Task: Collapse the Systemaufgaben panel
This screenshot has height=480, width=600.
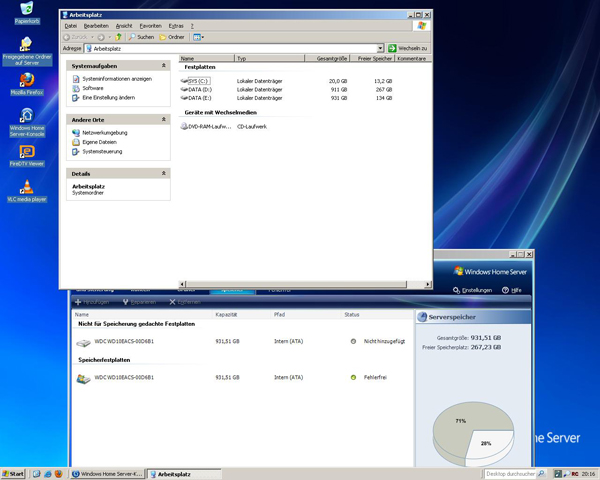Action: [x=163, y=65]
